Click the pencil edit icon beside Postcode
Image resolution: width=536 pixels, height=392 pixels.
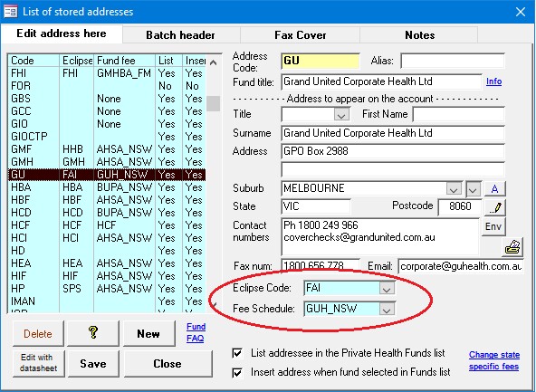495,207
